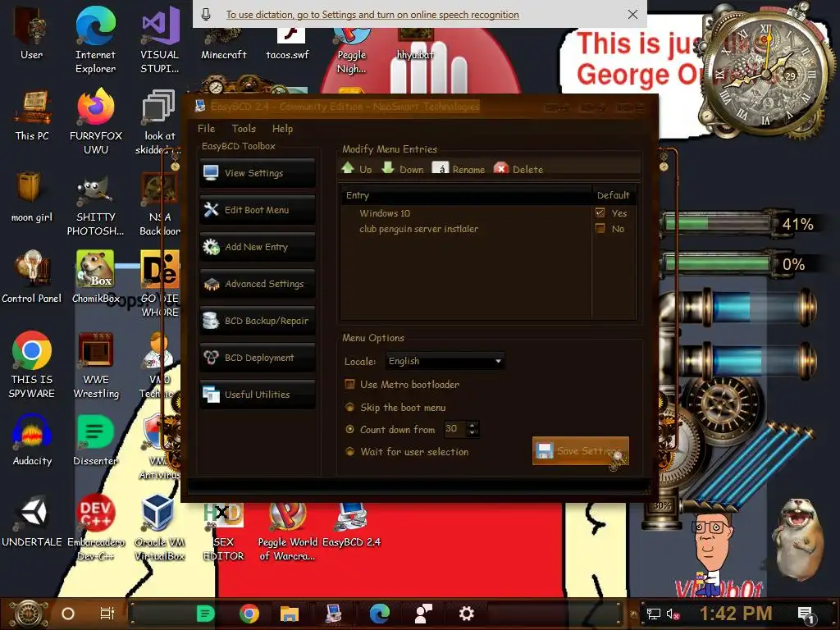Close the dictation notification bar
840x630 pixels.
[x=632, y=15]
